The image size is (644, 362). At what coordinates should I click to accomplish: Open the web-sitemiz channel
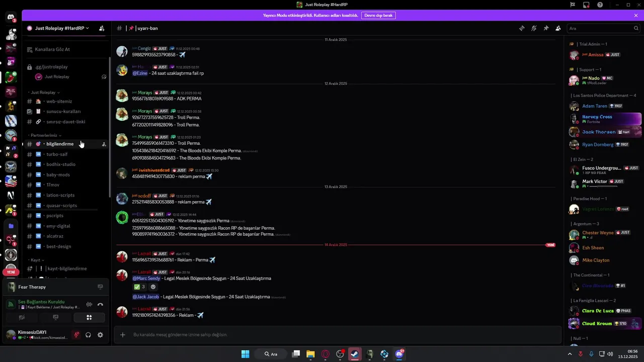[65, 101]
